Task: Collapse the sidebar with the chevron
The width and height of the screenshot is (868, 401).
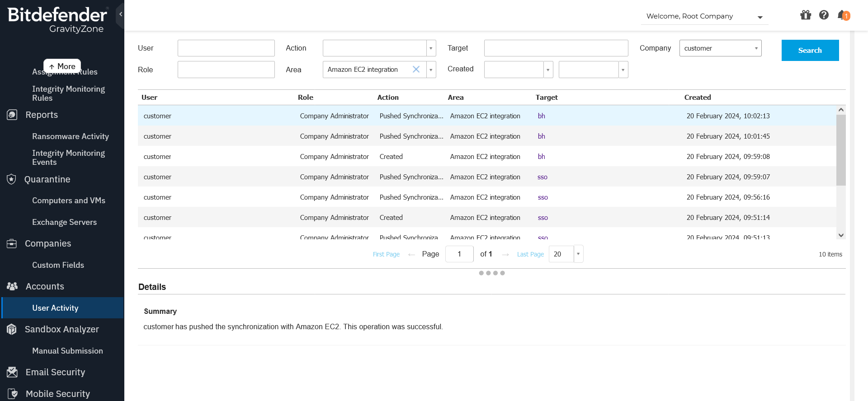Action: pyautogui.click(x=121, y=14)
